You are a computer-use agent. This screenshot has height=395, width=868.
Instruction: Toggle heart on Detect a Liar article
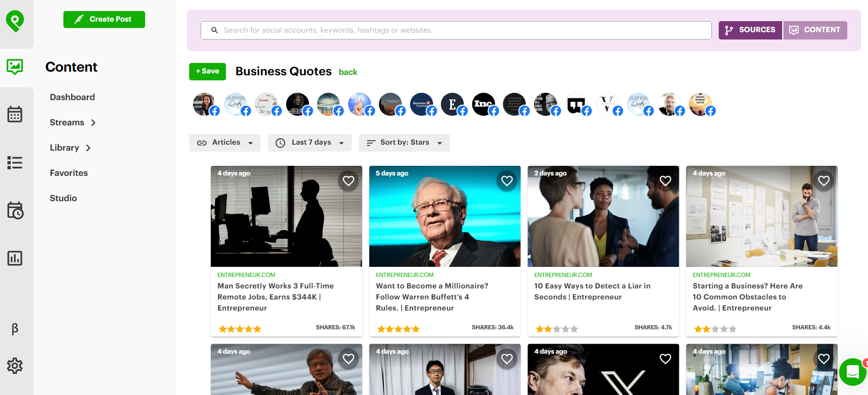tap(665, 181)
